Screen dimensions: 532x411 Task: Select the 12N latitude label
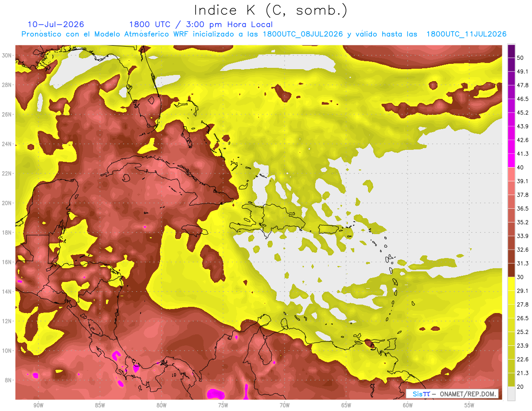(x=8, y=321)
